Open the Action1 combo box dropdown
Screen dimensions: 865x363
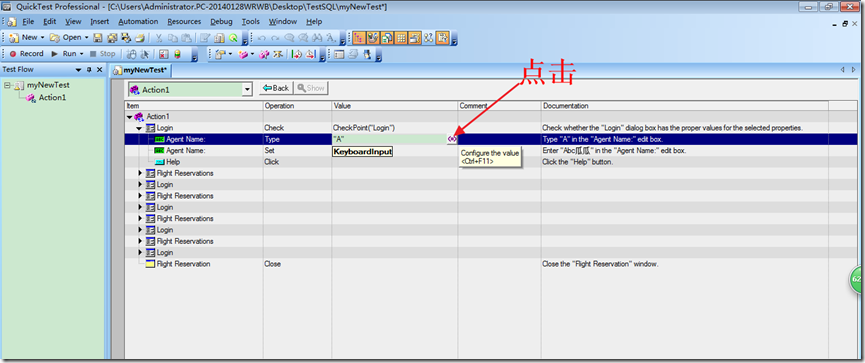click(247, 89)
